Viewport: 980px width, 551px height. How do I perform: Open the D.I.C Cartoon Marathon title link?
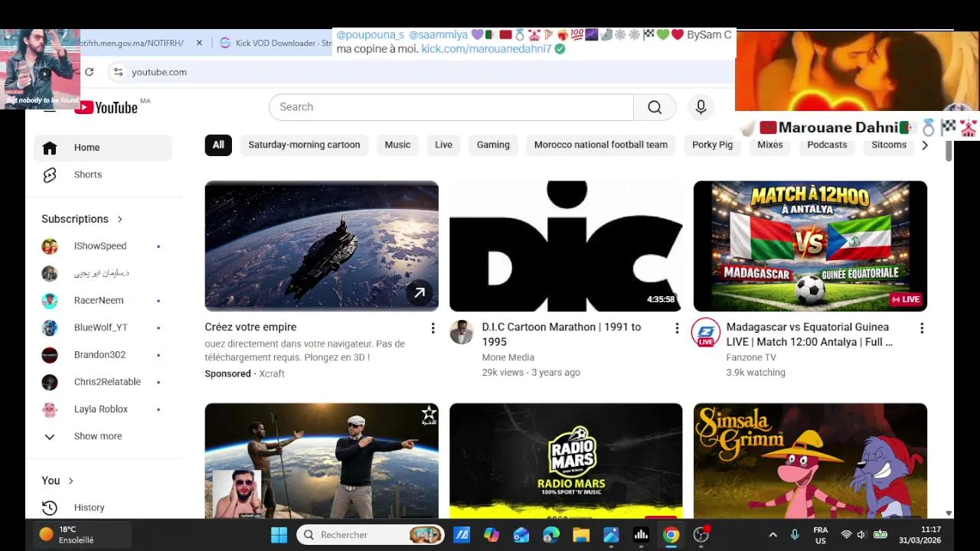[x=561, y=334]
